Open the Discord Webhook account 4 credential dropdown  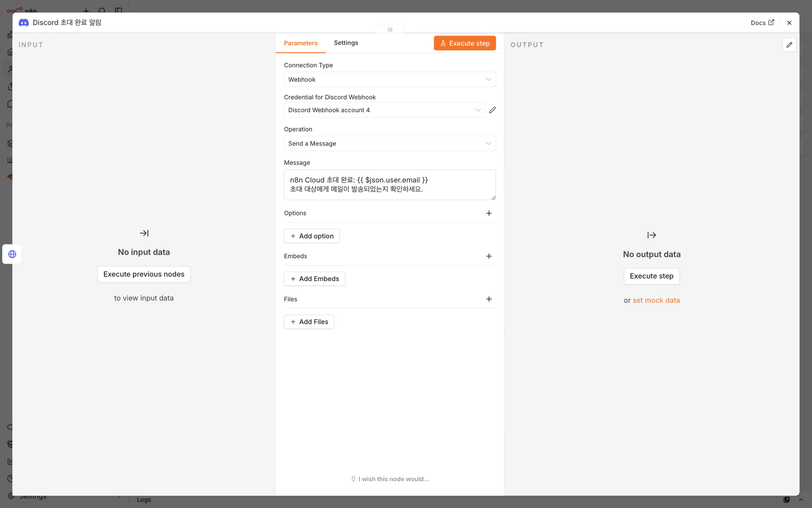(x=385, y=110)
